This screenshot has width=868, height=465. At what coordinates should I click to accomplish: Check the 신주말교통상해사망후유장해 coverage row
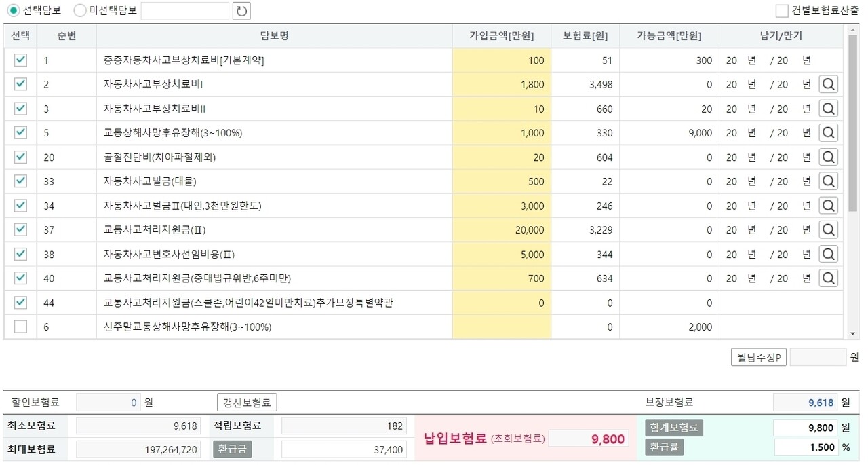20,327
